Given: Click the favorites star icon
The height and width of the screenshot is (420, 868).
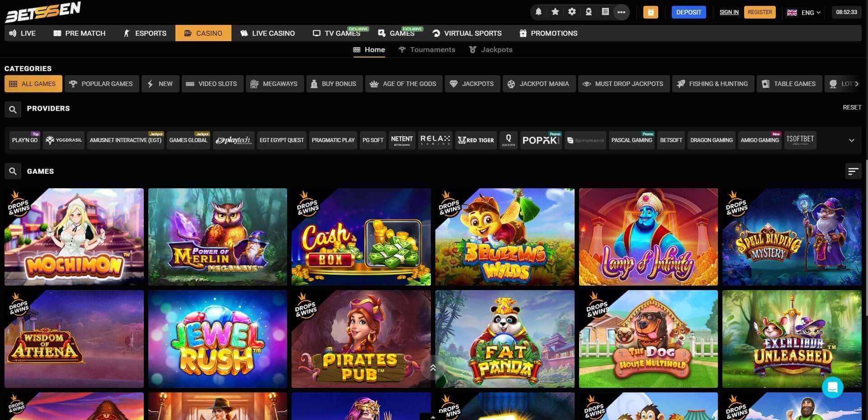Looking at the screenshot, I should tap(555, 12).
